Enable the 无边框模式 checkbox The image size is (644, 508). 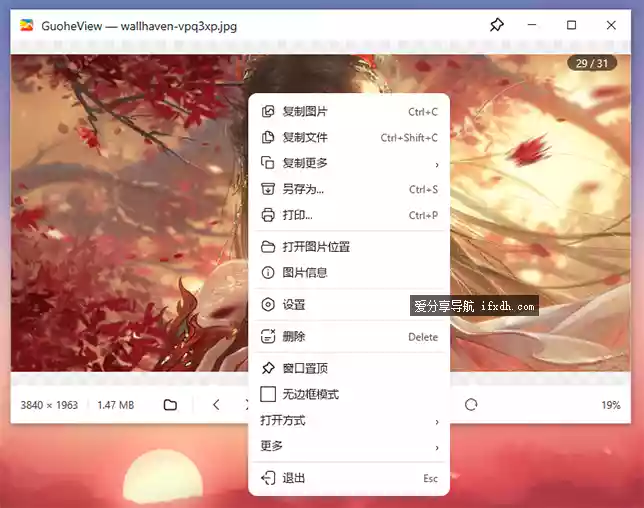pos(268,394)
